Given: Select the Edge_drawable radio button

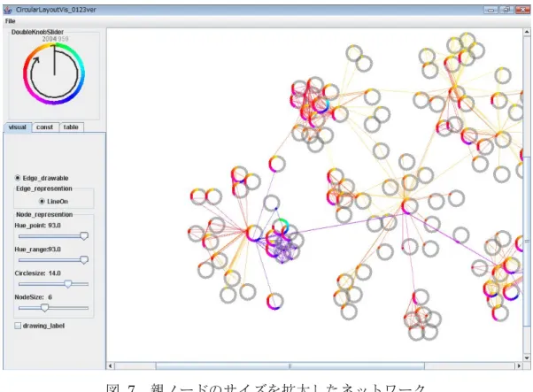Looking at the screenshot, I should (18, 178).
